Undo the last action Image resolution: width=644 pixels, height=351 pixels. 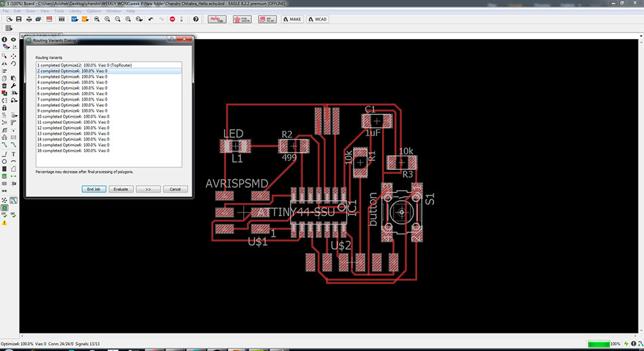(x=151, y=19)
